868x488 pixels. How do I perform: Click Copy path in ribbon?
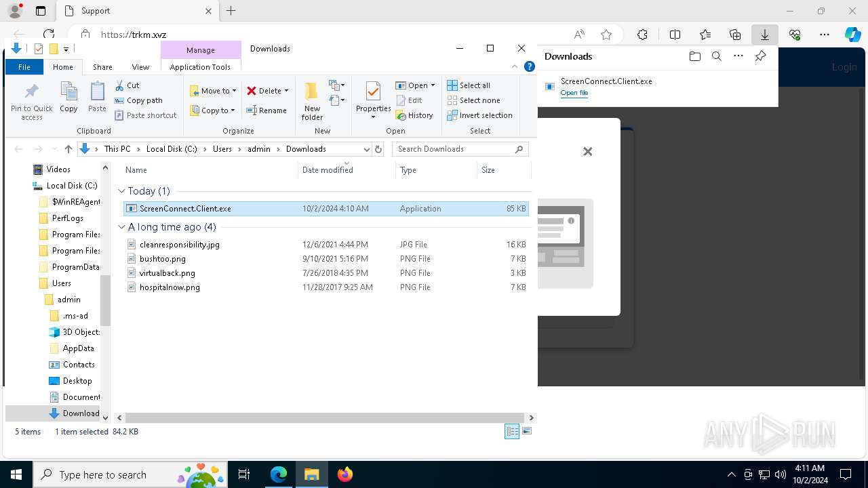pos(138,100)
